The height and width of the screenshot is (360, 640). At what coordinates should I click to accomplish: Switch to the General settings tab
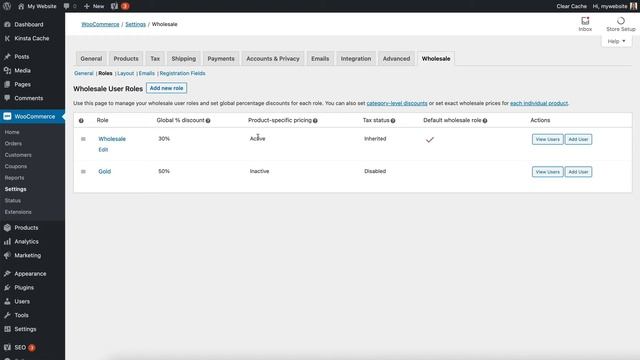[x=91, y=59]
